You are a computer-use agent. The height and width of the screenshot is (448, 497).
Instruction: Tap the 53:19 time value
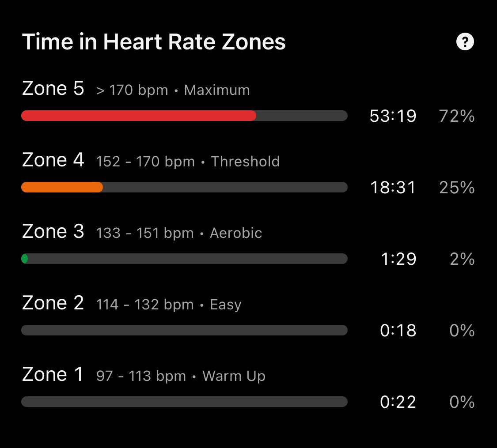(x=393, y=116)
